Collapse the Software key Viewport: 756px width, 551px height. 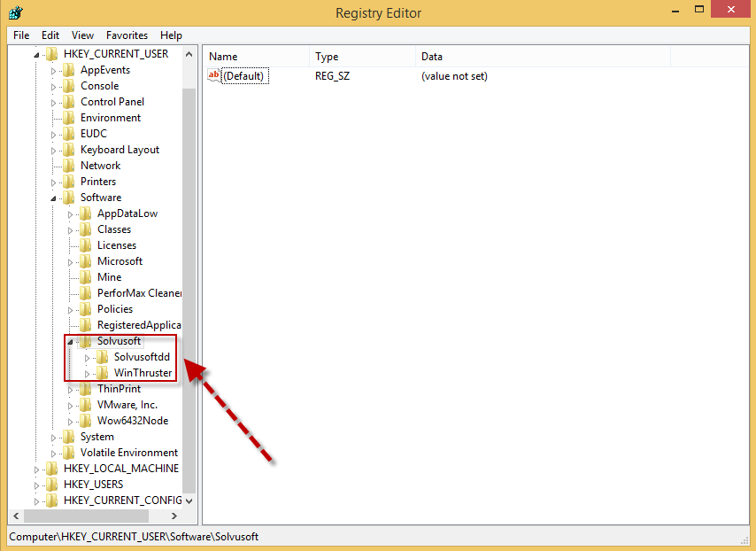53,198
